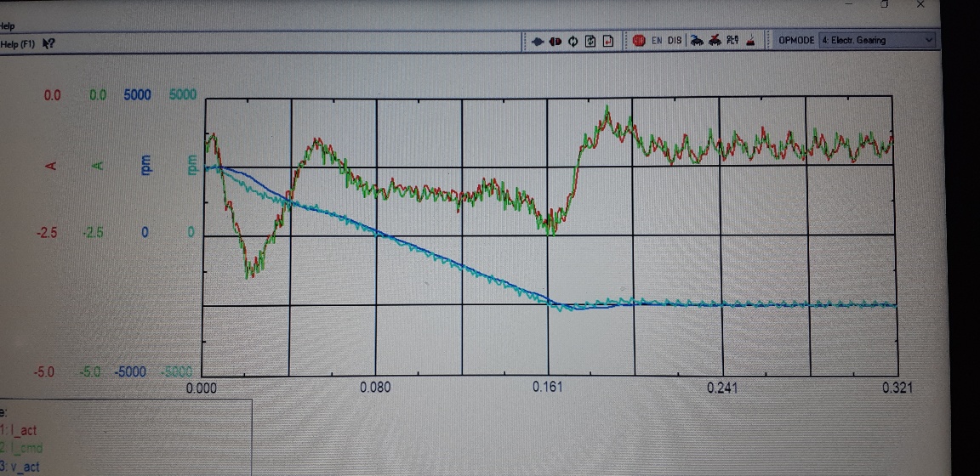The height and width of the screenshot is (476, 980).
Task: Enable the drive with EN
Action: 658,41
